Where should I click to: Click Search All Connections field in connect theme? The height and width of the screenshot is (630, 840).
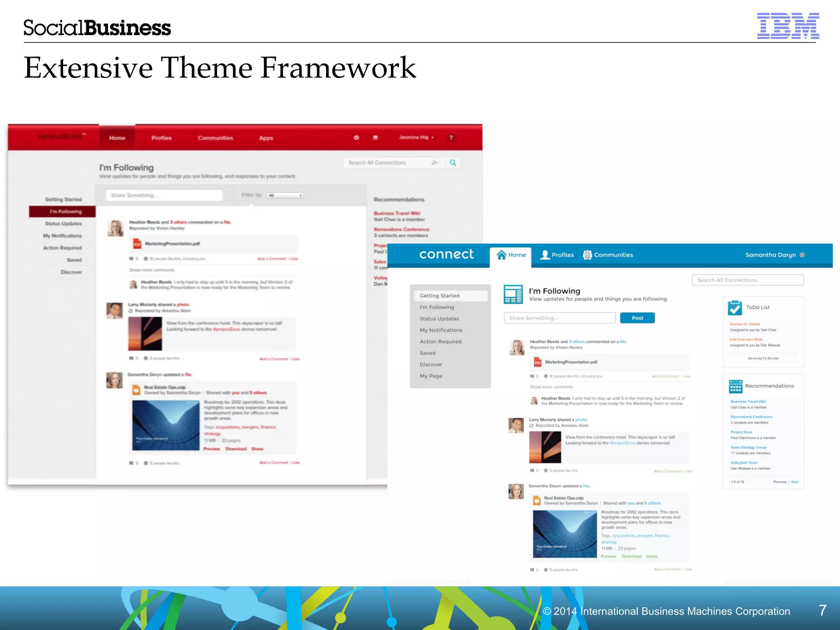click(748, 280)
